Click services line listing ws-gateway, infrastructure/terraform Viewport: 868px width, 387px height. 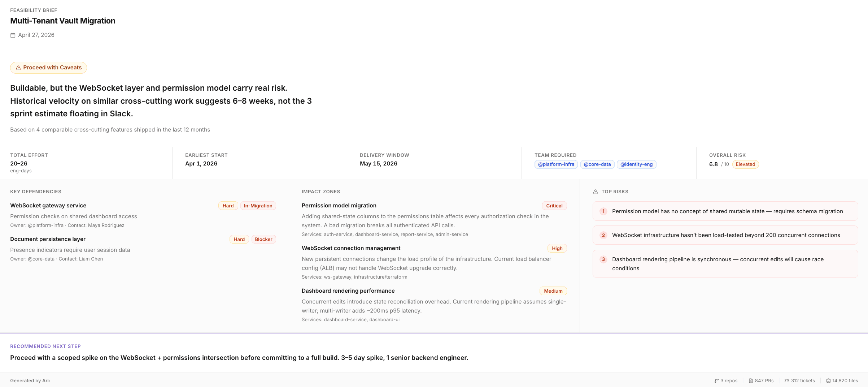354,277
